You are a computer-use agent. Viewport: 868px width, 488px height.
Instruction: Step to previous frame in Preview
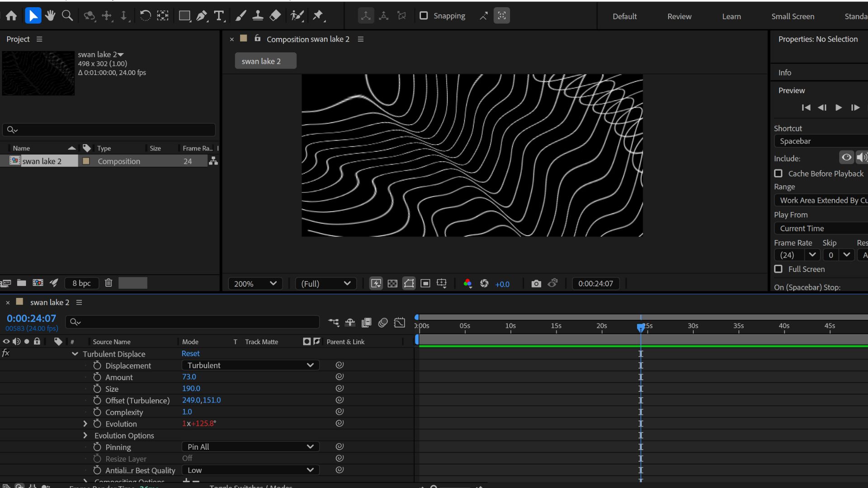click(822, 108)
